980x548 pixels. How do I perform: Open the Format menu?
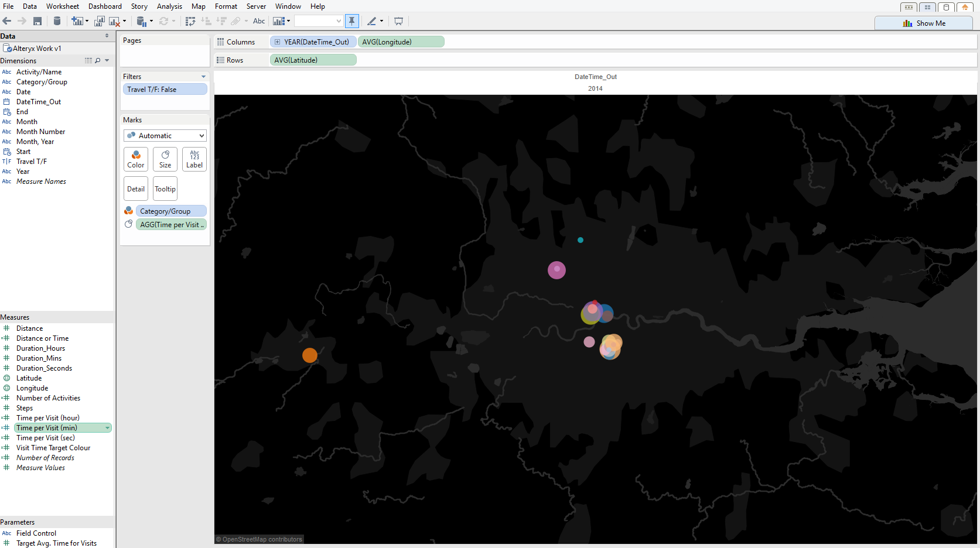(226, 6)
